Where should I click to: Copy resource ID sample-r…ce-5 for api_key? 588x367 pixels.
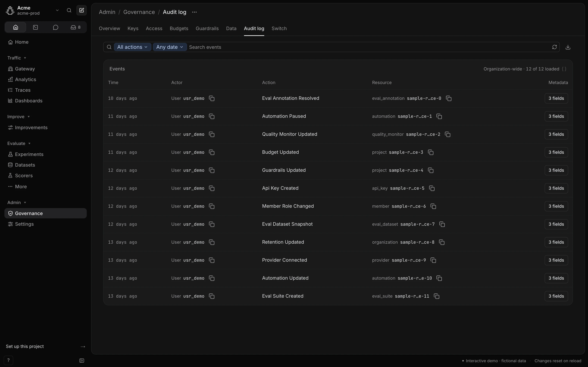point(432,188)
